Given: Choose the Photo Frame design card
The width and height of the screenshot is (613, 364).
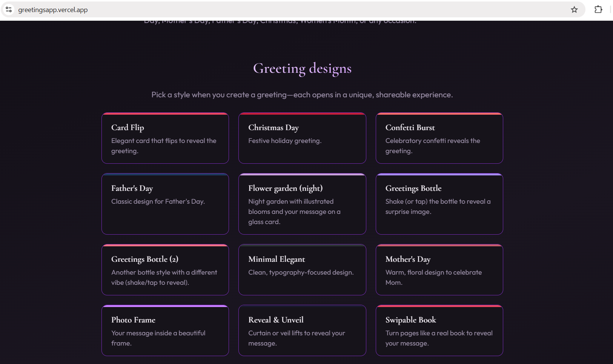Looking at the screenshot, I should (165, 330).
